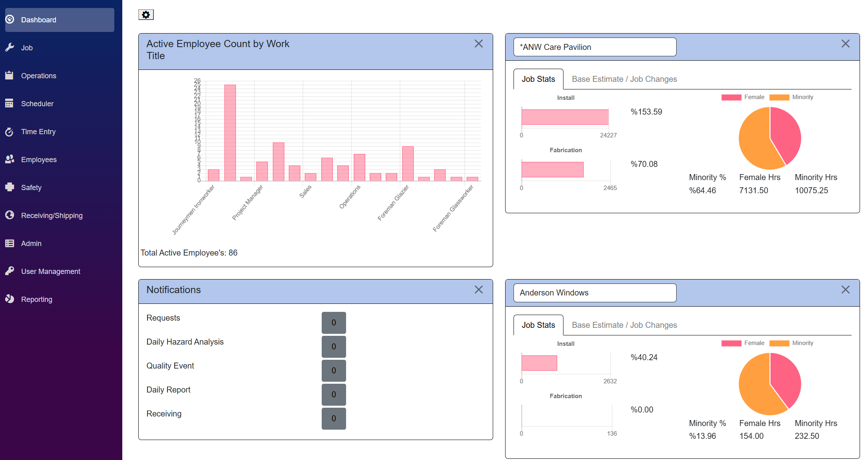
Task: Open Operations in the sidebar
Action: pos(38,75)
